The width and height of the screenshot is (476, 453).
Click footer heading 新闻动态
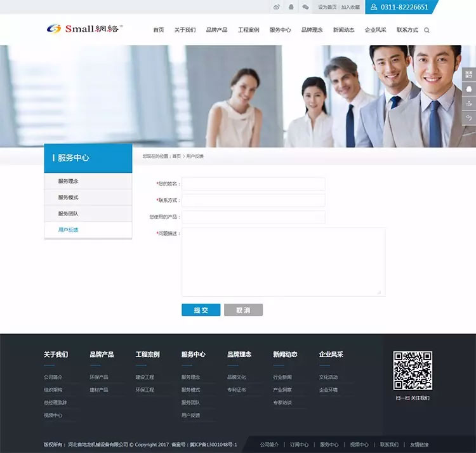pyautogui.click(x=285, y=355)
